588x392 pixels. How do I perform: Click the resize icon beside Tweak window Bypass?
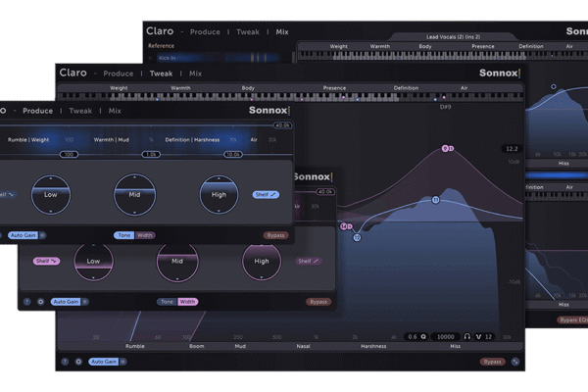click(x=515, y=362)
